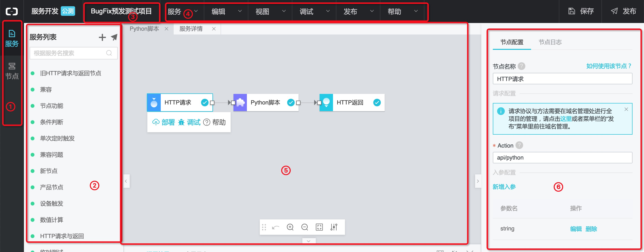Focus the 根据服务名搜索 search field

tap(73, 53)
